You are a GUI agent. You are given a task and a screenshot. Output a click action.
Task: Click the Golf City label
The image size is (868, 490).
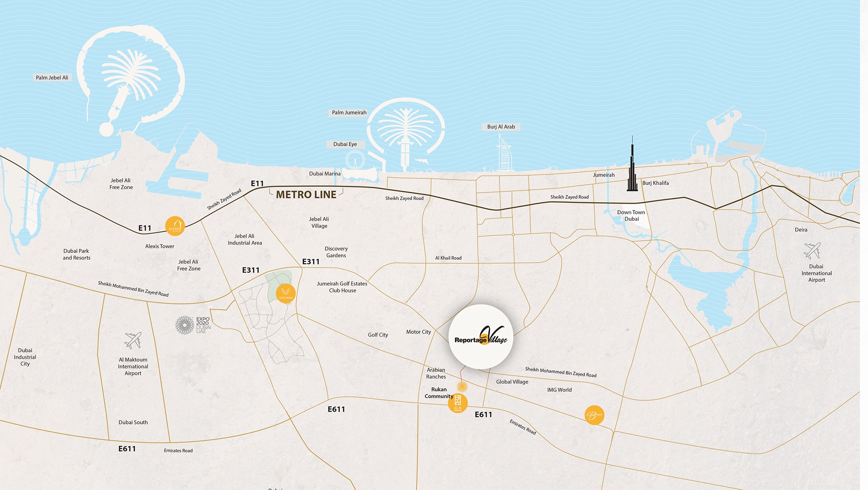click(x=378, y=335)
